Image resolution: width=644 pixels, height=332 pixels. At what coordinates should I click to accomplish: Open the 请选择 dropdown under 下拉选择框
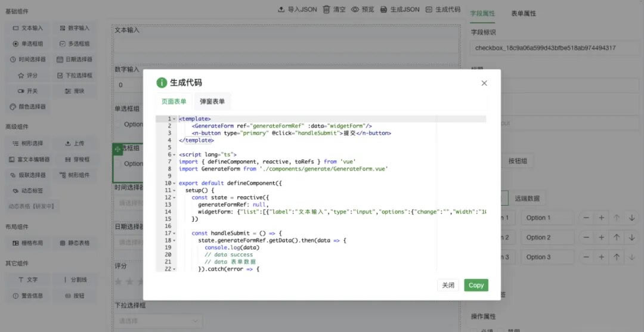[x=159, y=321]
